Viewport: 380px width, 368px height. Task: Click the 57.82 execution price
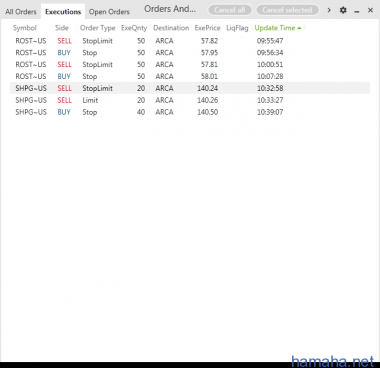[x=209, y=41]
